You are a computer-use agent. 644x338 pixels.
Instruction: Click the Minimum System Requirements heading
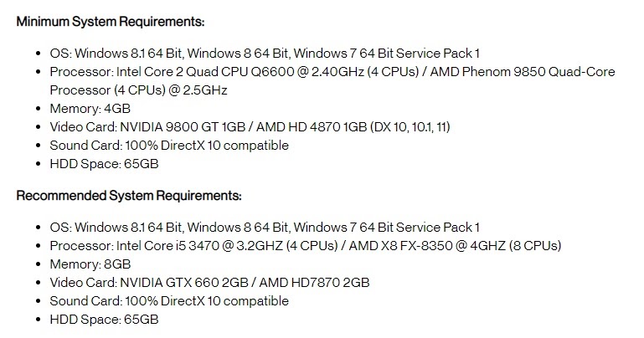point(111,21)
